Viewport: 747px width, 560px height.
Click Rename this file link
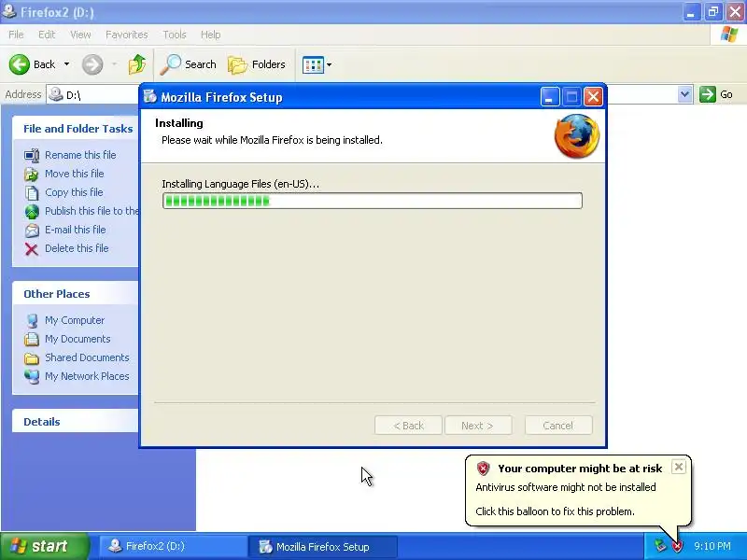pos(80,155)
